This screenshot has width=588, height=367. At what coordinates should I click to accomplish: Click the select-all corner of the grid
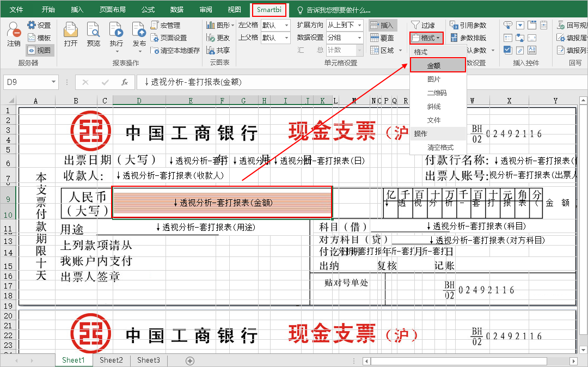(x=9, y=101)
